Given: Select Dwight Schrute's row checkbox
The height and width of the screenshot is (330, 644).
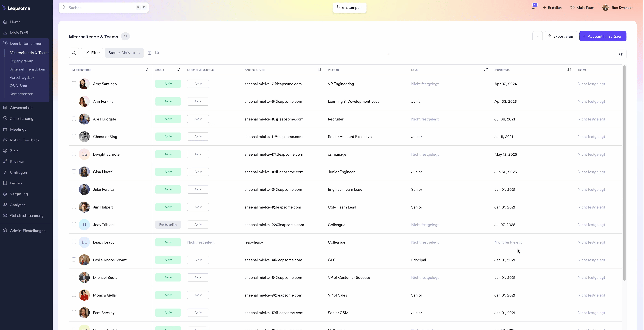Looking at the screenshot, I should 74,154.
